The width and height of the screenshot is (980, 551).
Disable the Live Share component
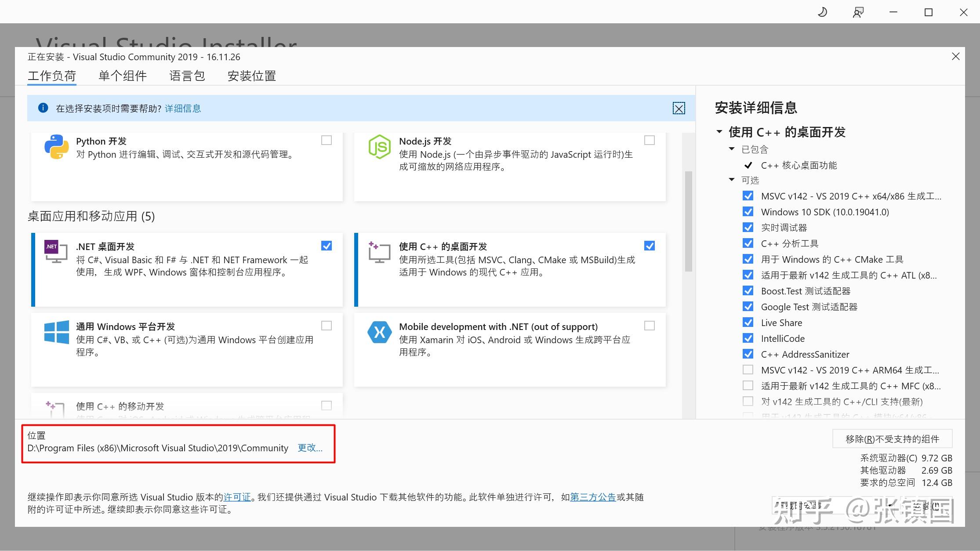pyautogui.click(x=748, y=322)
